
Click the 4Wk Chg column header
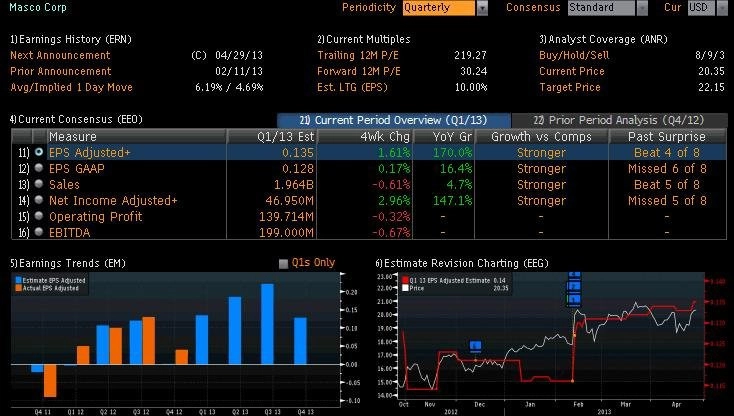pos(365,137)
